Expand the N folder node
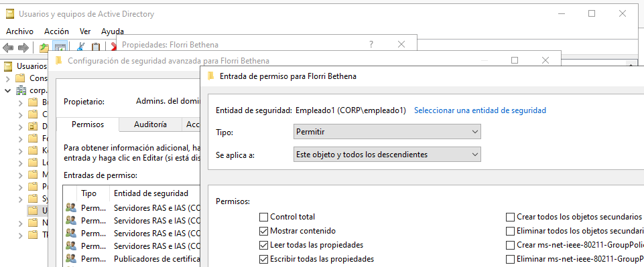The image size is (644, 267). click(21, 223)
